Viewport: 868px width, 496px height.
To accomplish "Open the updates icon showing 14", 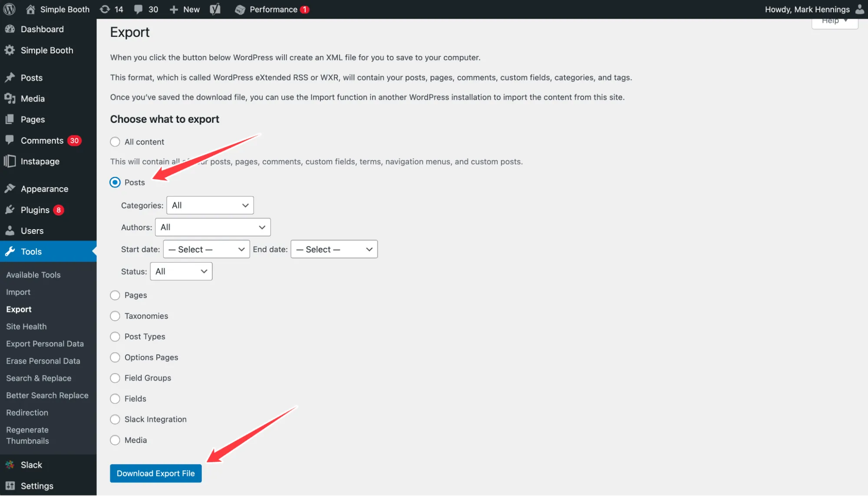I will point(105,9).
